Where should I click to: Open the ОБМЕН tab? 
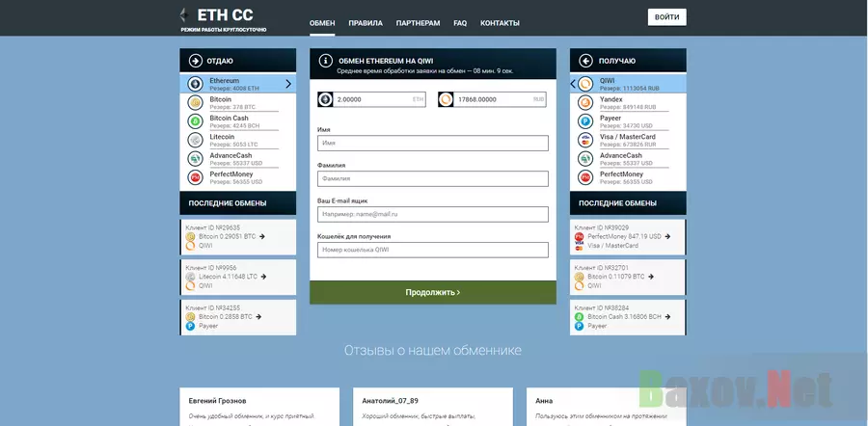(322, 23)
